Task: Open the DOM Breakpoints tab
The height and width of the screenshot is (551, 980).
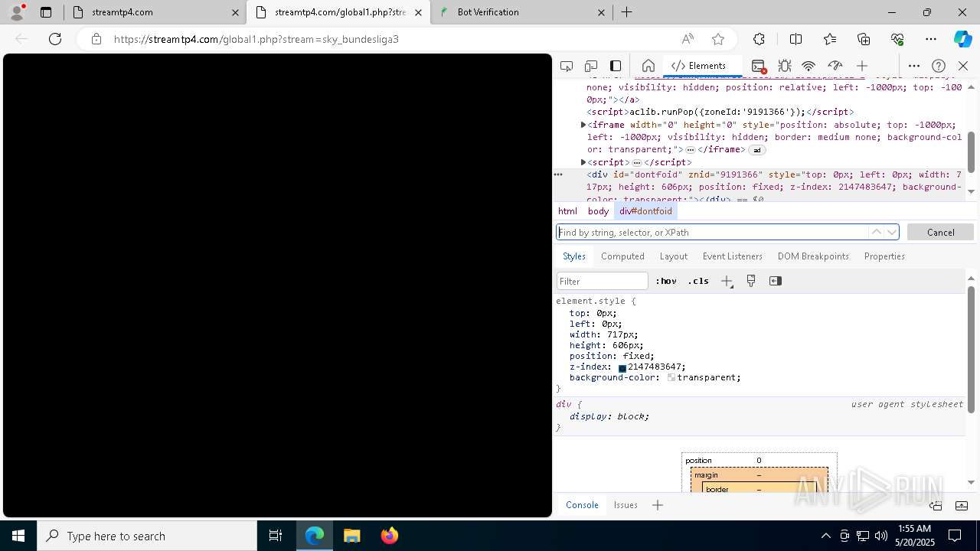Action: [x=813, y=256]
